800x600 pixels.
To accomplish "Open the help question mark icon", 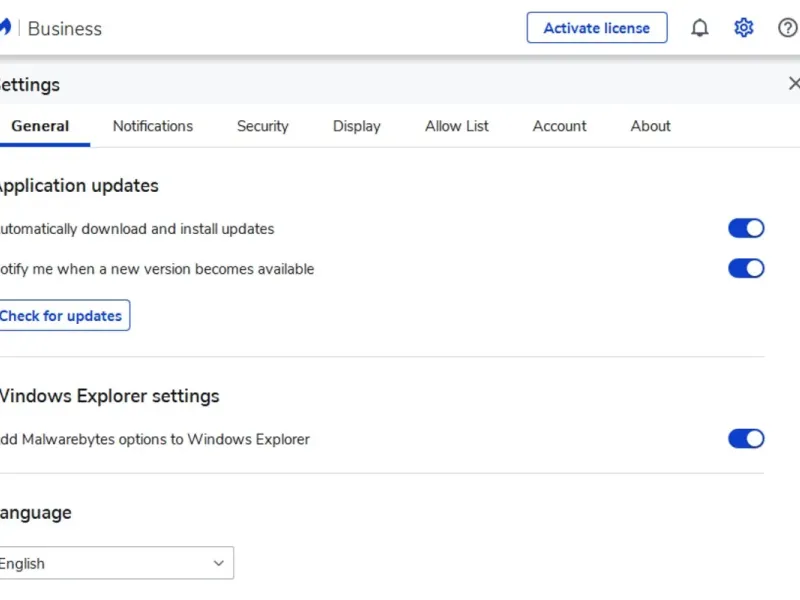I will [788, 28].
